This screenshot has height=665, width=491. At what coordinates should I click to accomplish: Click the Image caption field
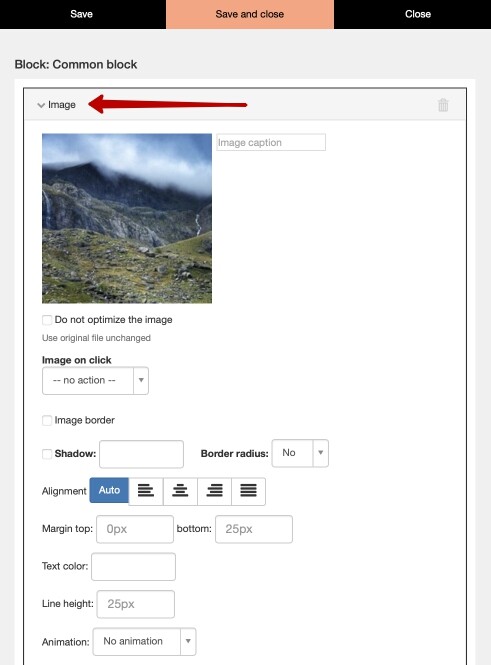point(271,142)
